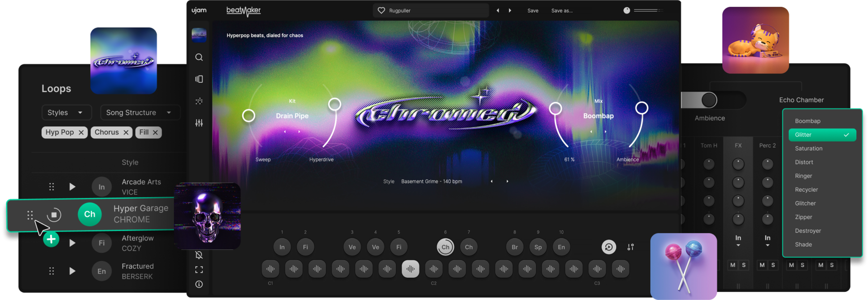Toggle the fullscreen expand icon

click(199, 270)
